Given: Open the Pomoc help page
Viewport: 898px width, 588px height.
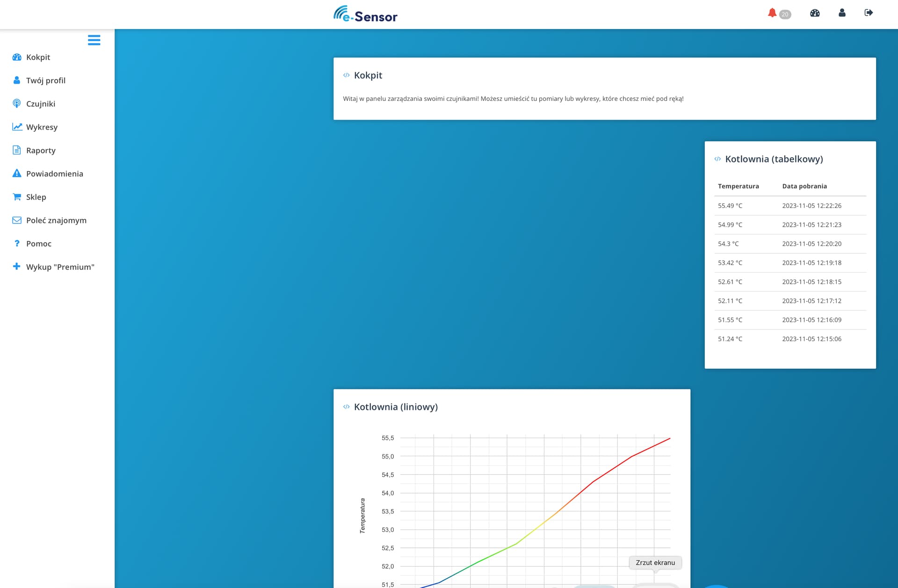Looking at the screenshot, I should [39, 244].
